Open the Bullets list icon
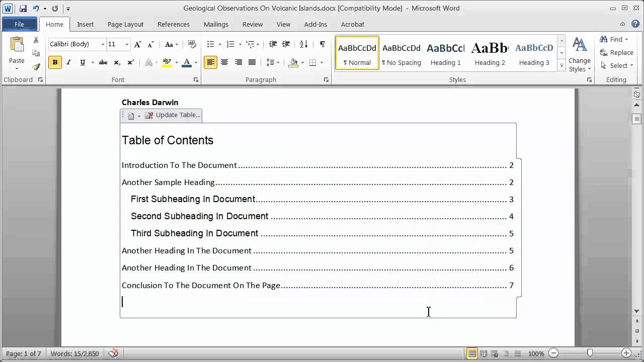644x362 pixels. click(x=211, y=44)
